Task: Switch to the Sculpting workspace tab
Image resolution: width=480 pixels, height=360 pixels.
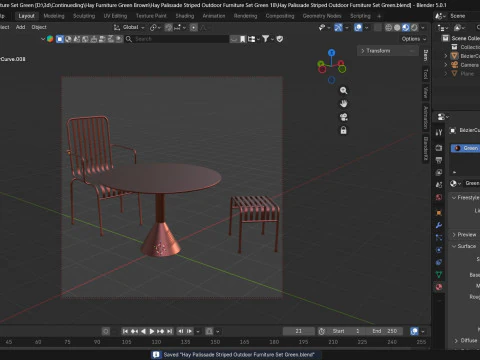Action: coord(84,16)
